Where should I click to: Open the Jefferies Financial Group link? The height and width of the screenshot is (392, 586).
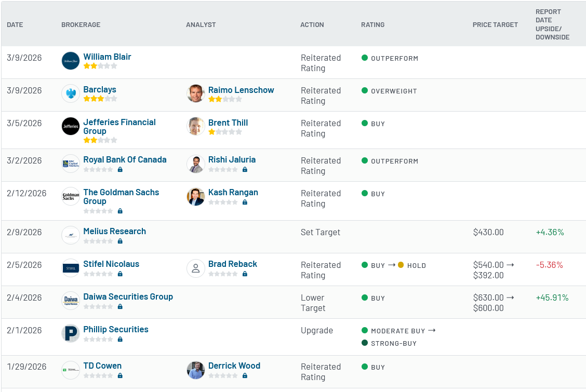tap(119, 127)
